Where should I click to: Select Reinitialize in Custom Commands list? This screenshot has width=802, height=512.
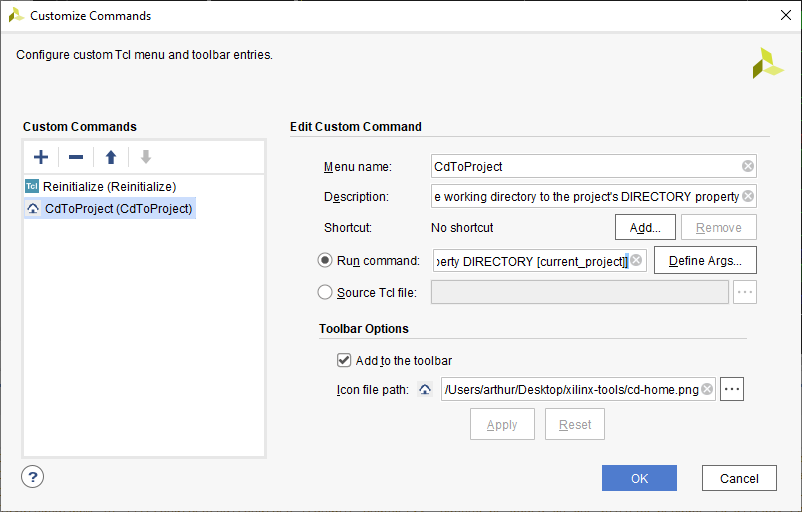coord(109,186)
